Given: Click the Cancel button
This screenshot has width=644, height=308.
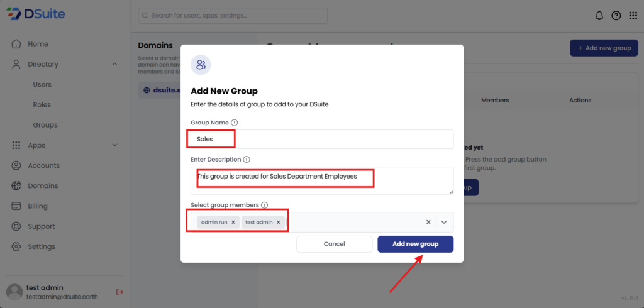Looking at the screenshot, I should (334, 244).
